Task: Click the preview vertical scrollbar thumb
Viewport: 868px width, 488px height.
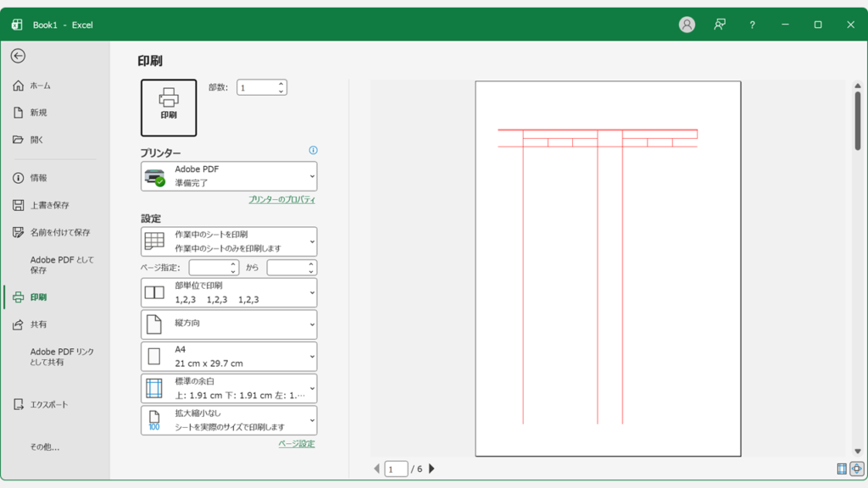Action: [858, 123]
